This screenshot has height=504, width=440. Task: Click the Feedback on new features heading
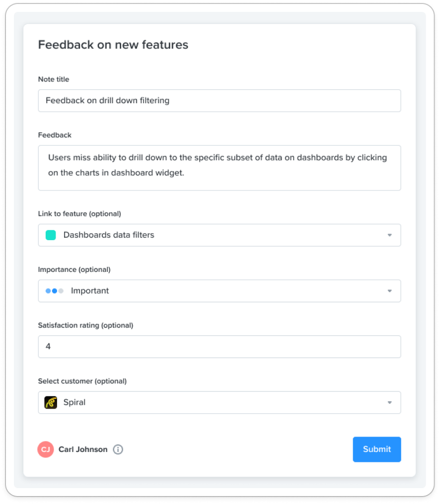[x=113, y=45]
